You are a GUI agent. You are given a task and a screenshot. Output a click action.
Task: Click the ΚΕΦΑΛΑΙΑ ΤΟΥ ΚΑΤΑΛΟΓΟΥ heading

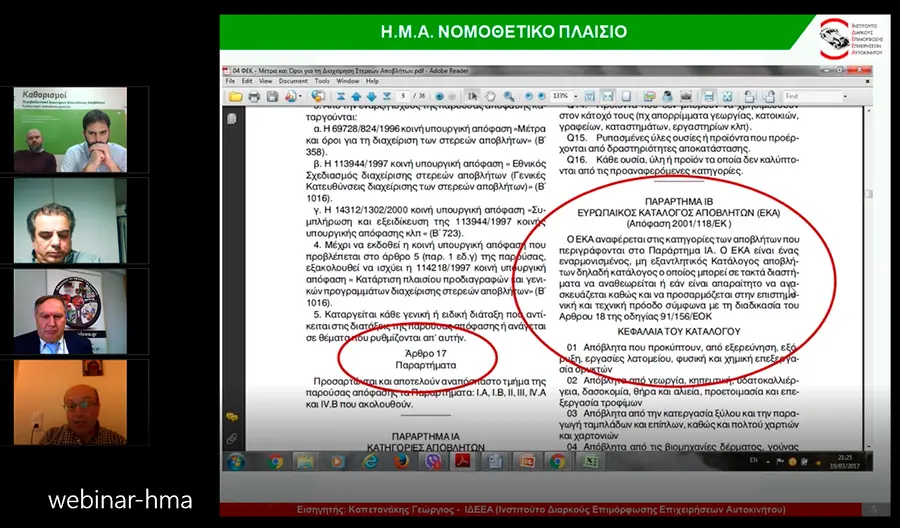(x=678, y=332)
